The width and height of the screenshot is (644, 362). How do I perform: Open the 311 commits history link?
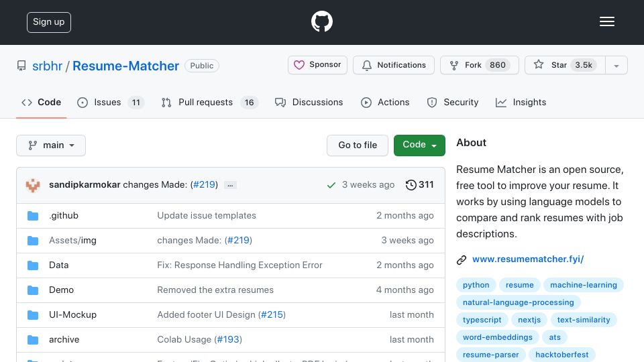pos(419,185)
